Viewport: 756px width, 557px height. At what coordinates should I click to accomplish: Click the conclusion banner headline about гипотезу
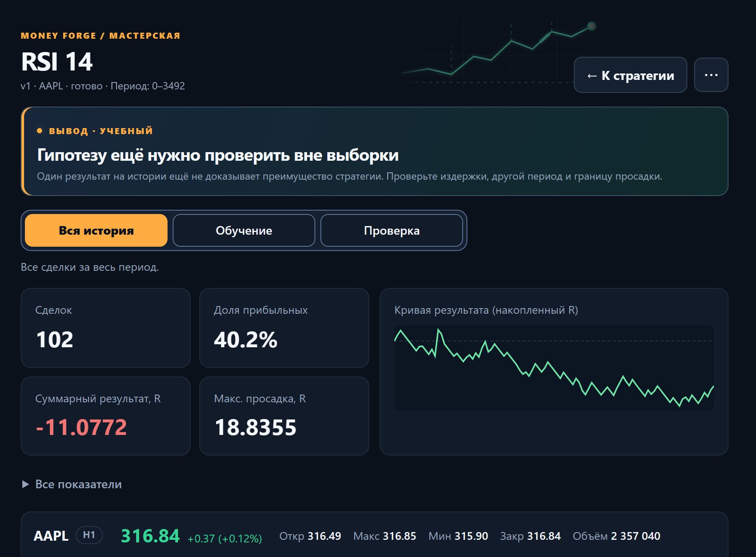click(218, 155)
